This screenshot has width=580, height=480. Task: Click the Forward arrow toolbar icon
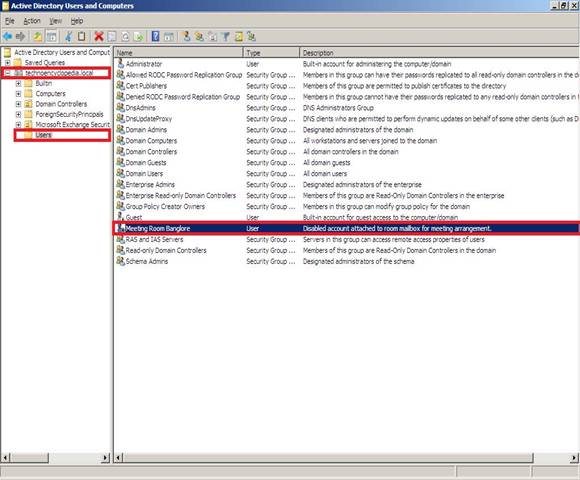click(21, 36)
